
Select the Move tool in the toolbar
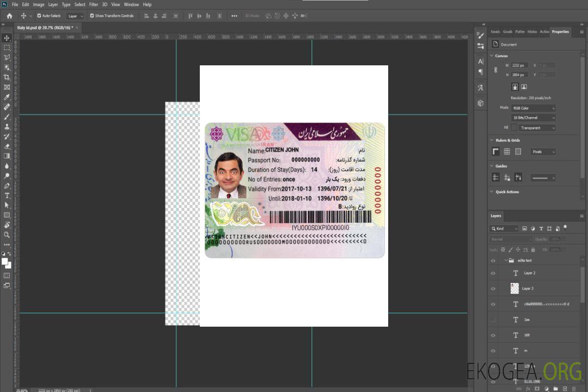pyautogui.click(x=7, y=38)
